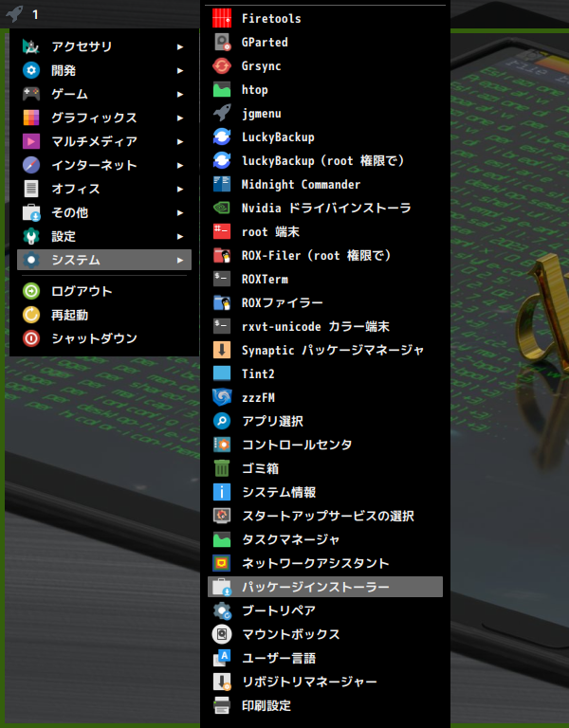The image size is (569, 728).
Task: Expand the その他 submenu arrow
Action: [x=180, y=212]
